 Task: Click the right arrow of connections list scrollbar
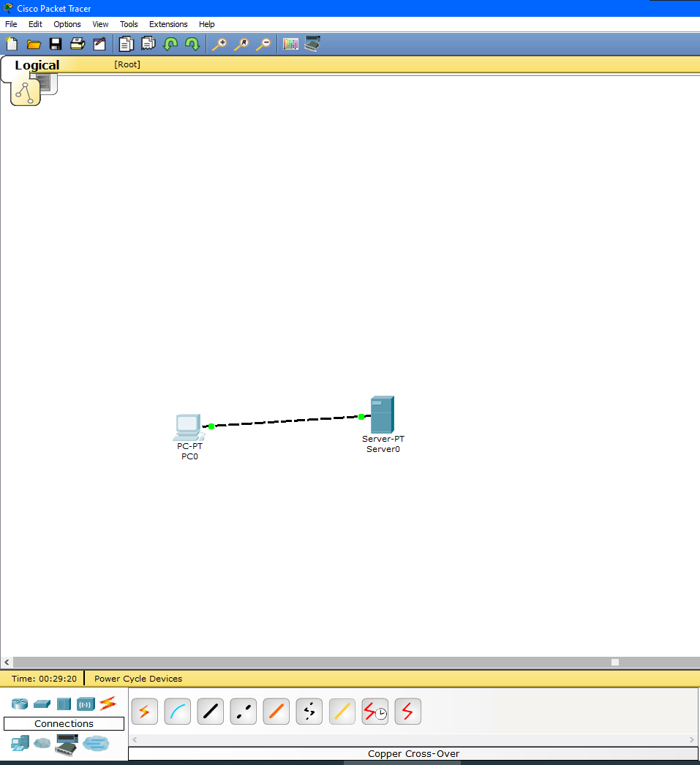[692, 739]
